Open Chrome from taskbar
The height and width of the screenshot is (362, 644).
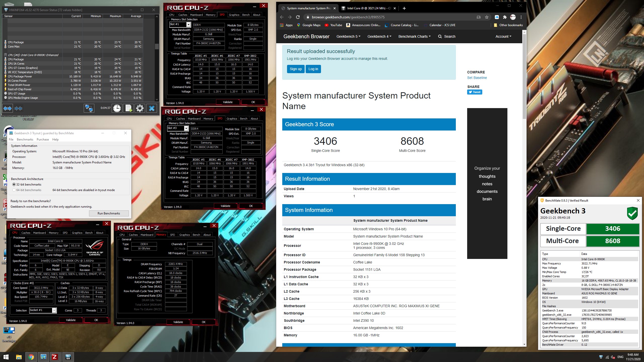click(x=31, y=357)
